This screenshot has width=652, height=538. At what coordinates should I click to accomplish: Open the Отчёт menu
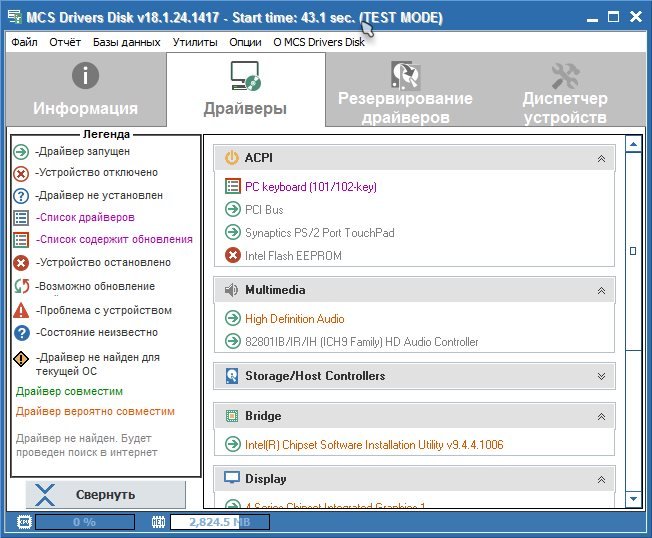click(x=65, y=42)
